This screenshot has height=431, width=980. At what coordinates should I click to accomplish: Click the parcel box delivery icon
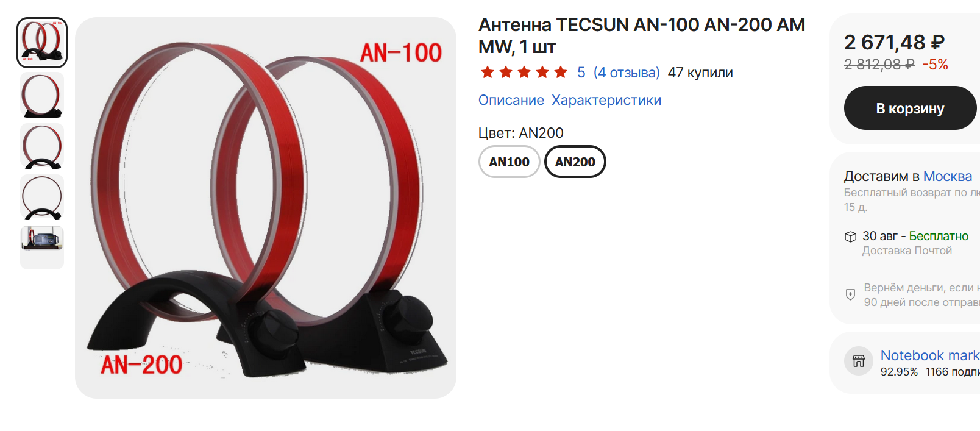850,237
